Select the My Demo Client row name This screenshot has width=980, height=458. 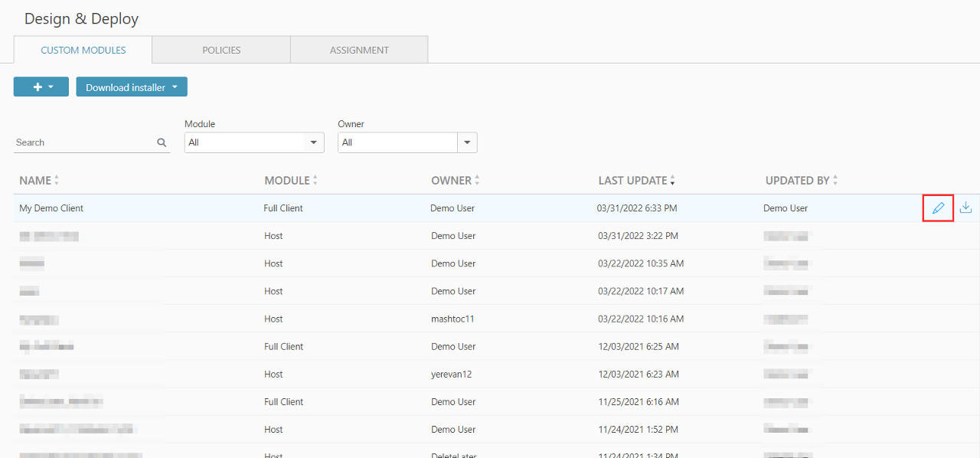51,208
